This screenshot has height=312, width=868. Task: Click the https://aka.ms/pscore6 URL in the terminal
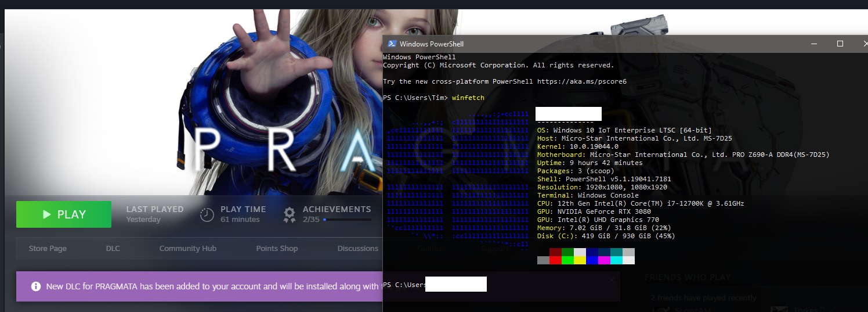582,81
